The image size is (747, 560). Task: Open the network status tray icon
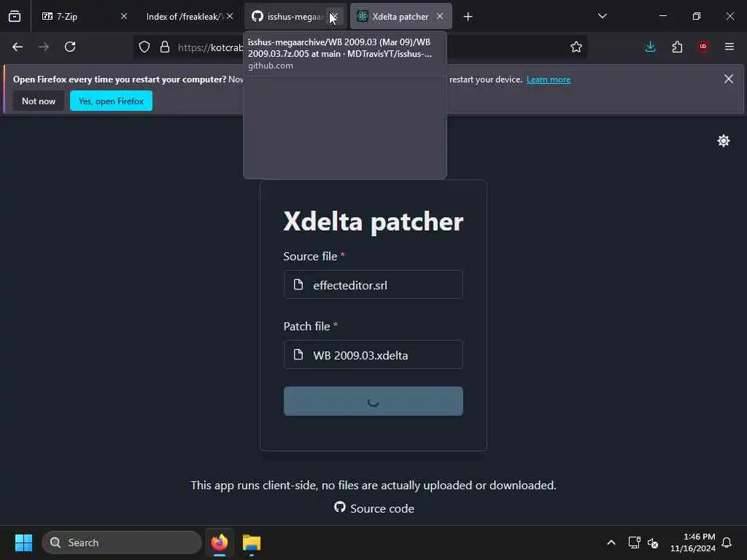(634, 542)
